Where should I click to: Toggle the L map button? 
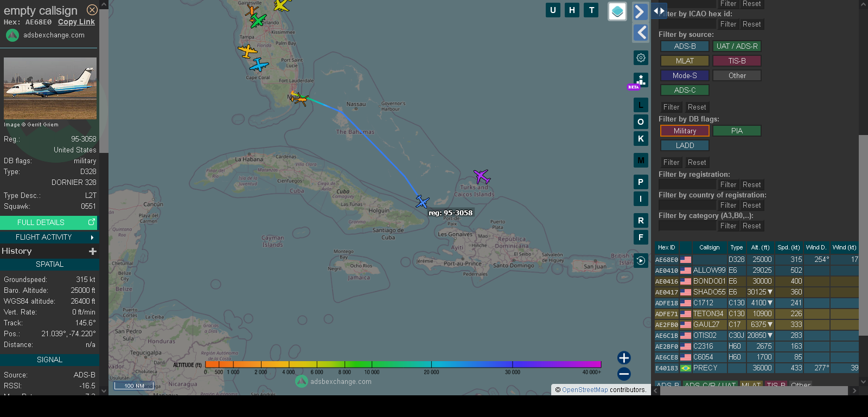(x=641, y=105)
